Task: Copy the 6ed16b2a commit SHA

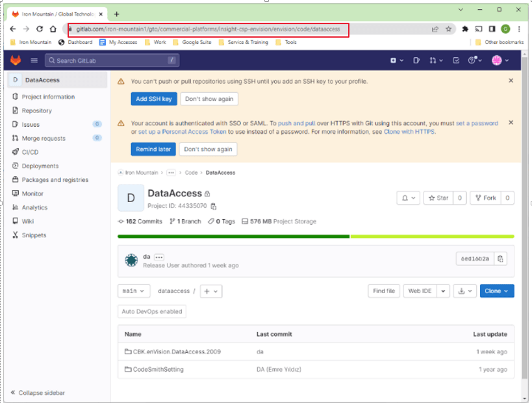Action: point(500,258)
